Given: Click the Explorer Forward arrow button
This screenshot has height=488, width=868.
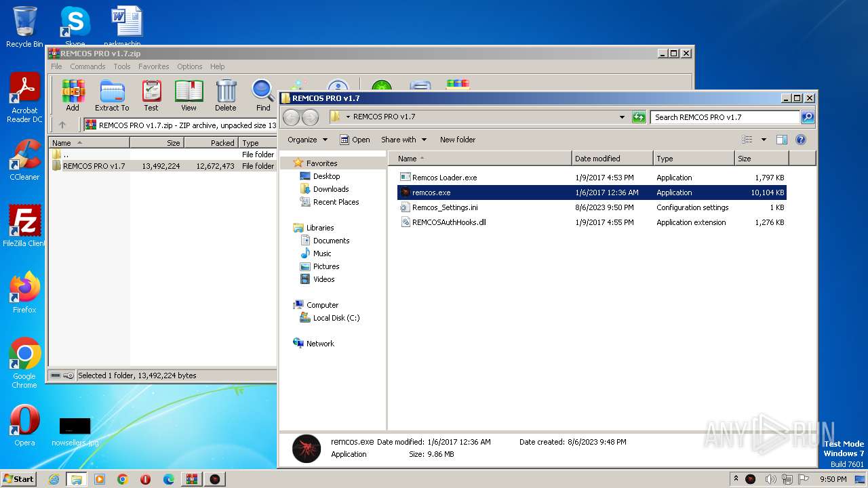Looking at the screenshot, I should pyautogui.click(x=310, y=117).
